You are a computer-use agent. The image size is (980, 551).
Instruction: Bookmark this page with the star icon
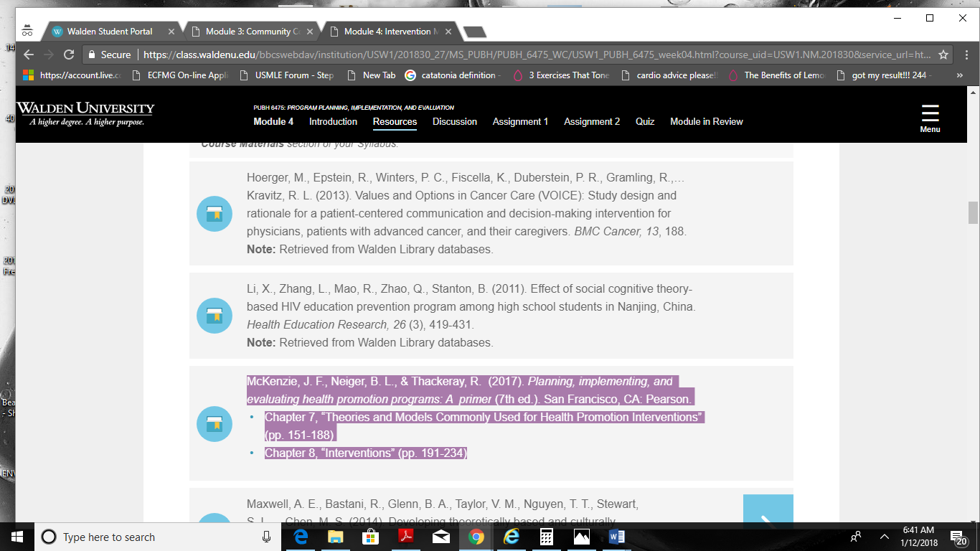pyautogui.click(x=944, y=54)
